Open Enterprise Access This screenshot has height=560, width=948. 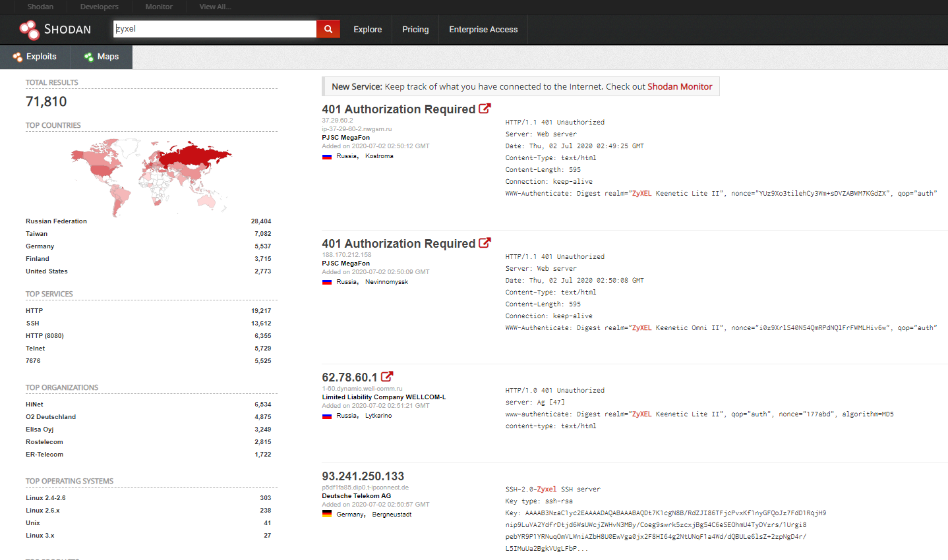pyautogui.click(x=483, y=30)
